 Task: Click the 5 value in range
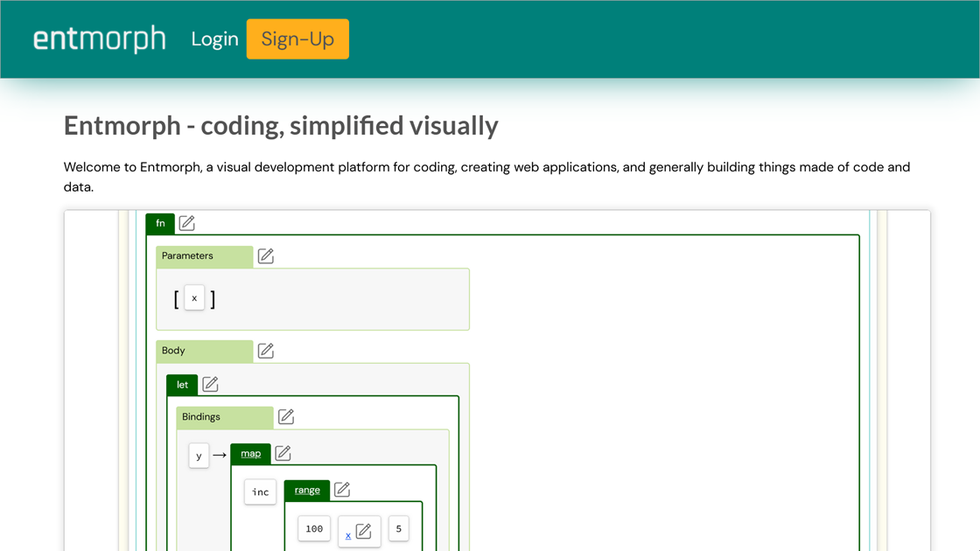pos(399,529)
